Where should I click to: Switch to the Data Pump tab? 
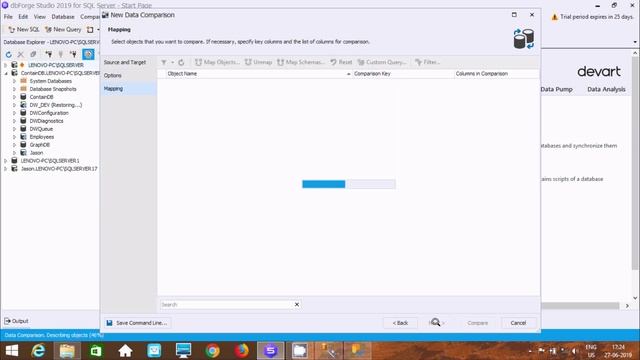pyautogui.click(x=557, y=89)
